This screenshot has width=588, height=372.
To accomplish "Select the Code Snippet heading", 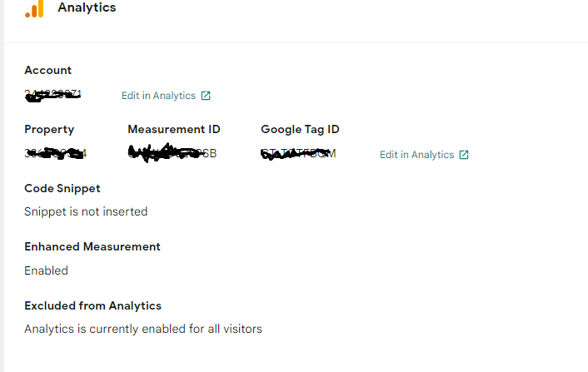I will pos(62,188).
